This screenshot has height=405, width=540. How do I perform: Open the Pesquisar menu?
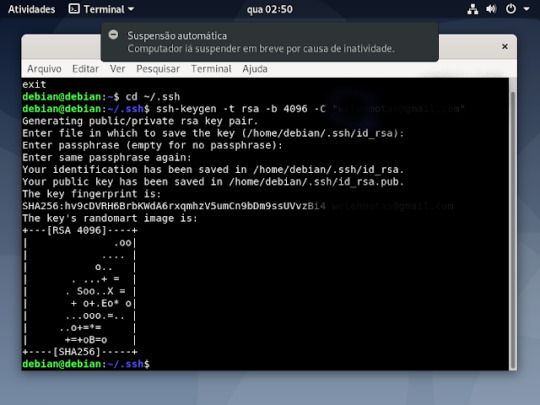[158, 69]
